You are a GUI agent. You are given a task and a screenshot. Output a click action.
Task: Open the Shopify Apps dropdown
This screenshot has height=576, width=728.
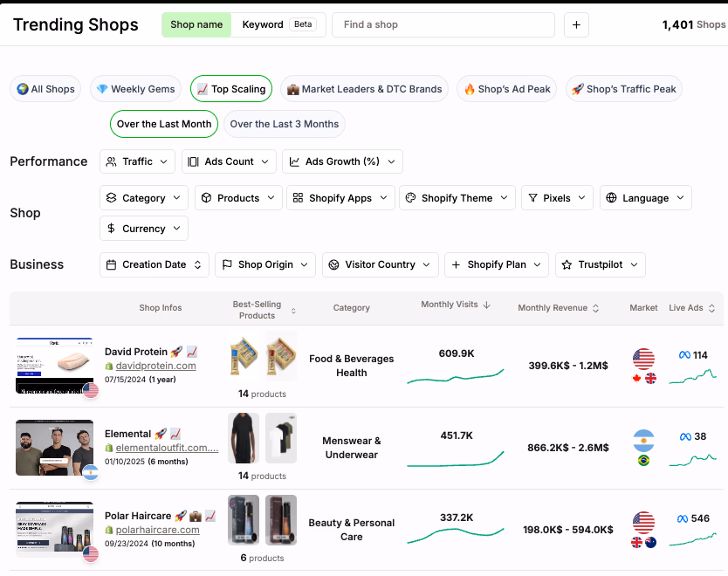[340, 198]
